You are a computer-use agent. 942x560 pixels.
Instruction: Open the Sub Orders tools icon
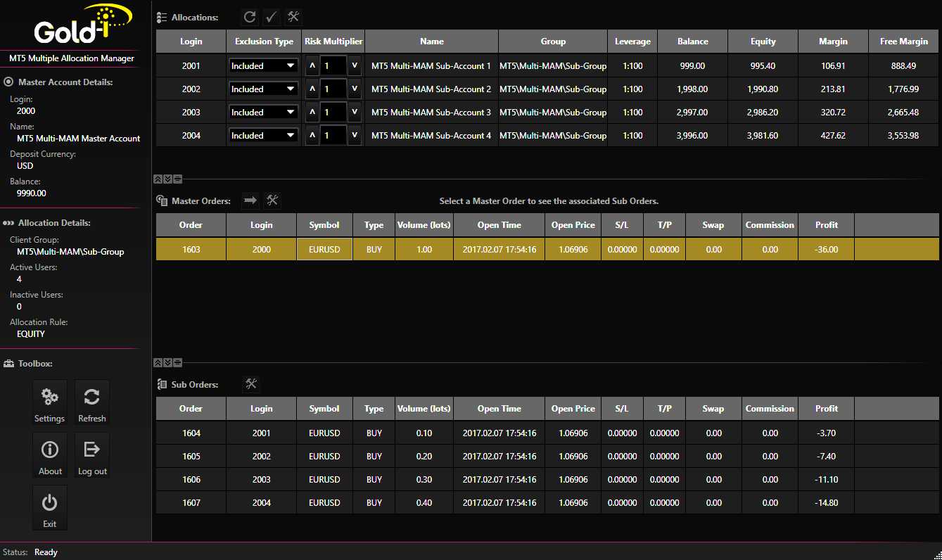251,384
